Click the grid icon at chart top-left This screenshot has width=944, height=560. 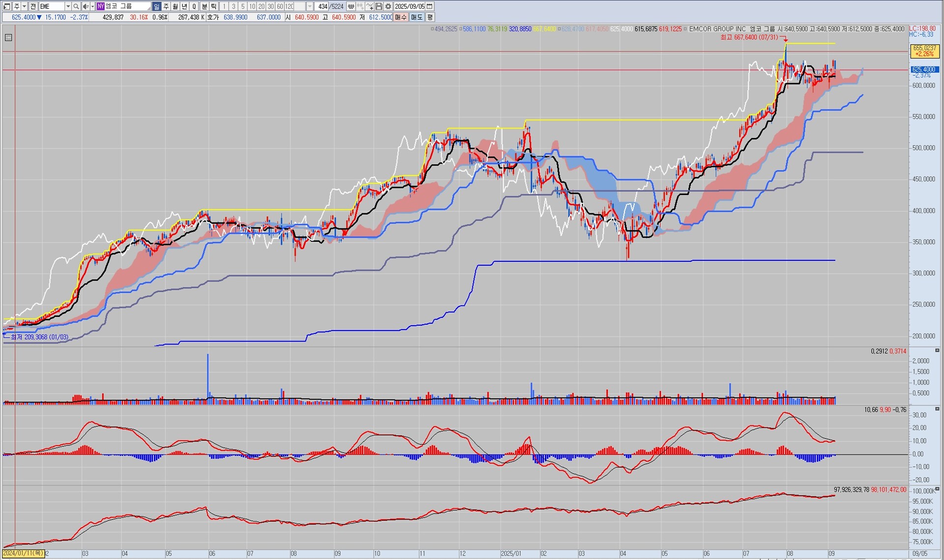[x=8, y=37]
